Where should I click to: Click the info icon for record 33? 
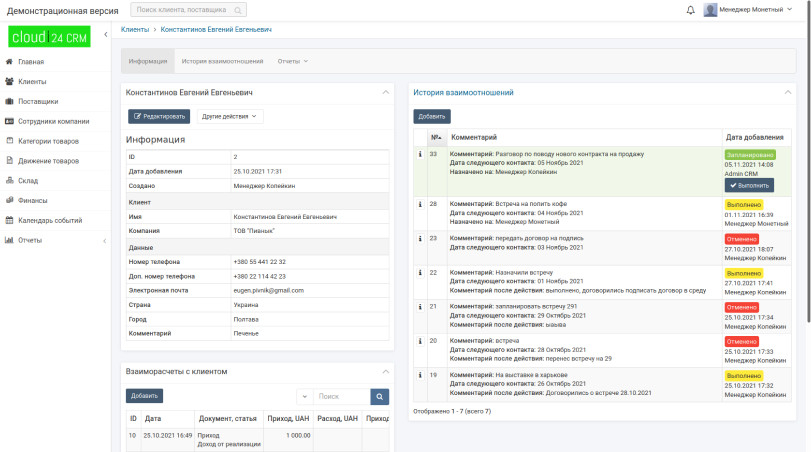pos(420,154)
